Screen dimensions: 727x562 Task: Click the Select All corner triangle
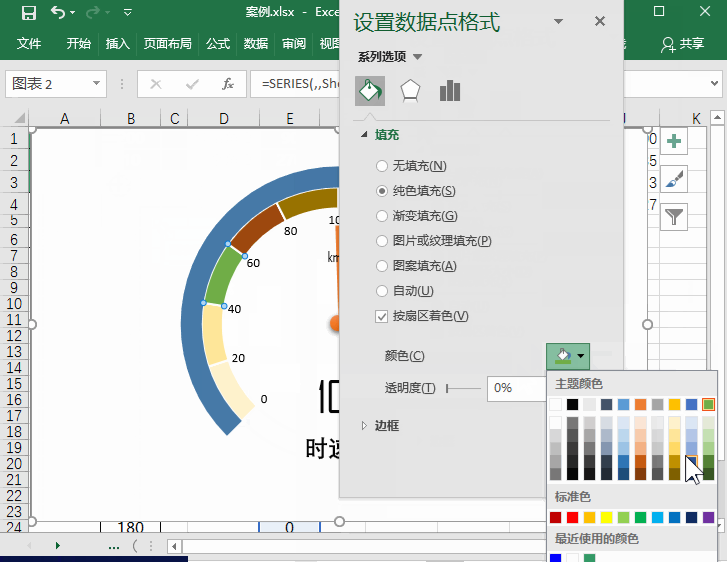tap(19, 118)
